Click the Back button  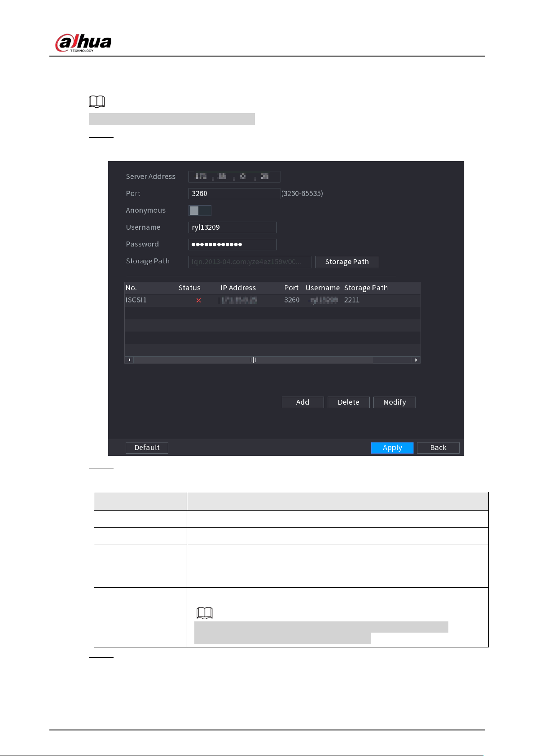438,448
